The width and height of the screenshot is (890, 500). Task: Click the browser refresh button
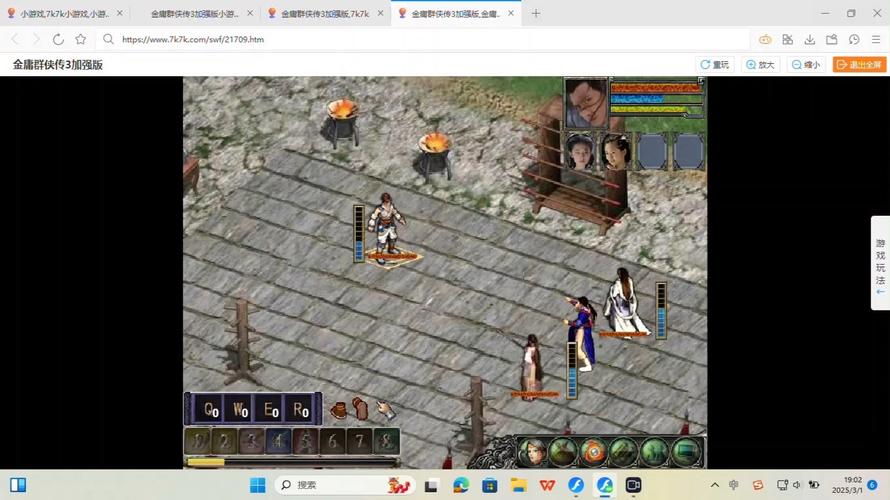point(58,39)
